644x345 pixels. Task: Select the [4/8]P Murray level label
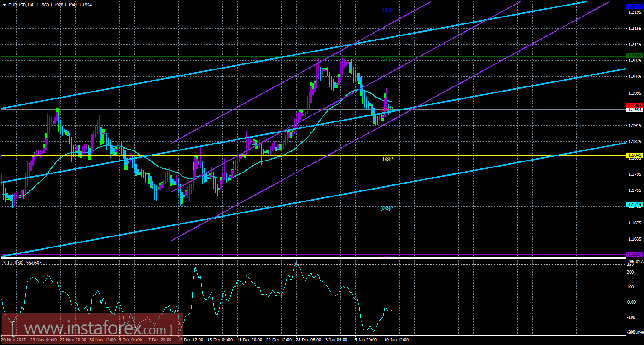click(x=386, y=10)
